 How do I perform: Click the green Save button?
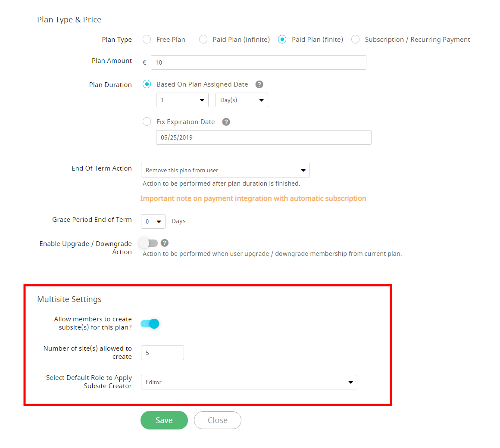coord(164,420)
